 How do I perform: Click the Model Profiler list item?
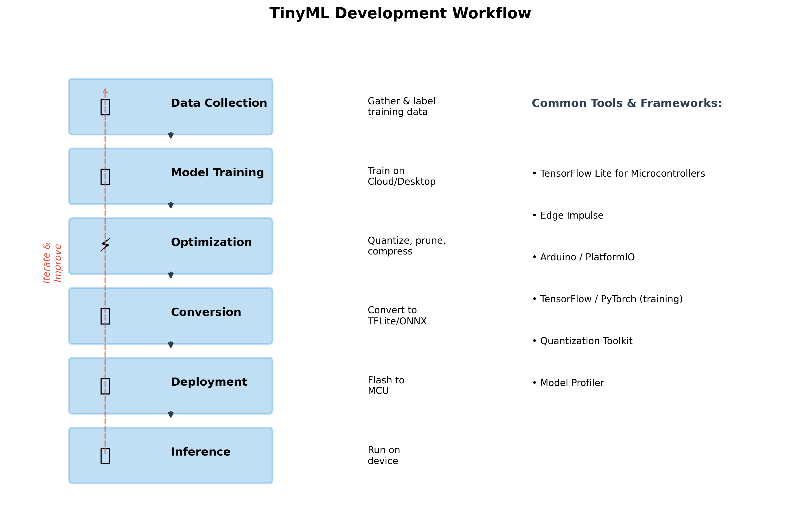click(x=568, y=383)
